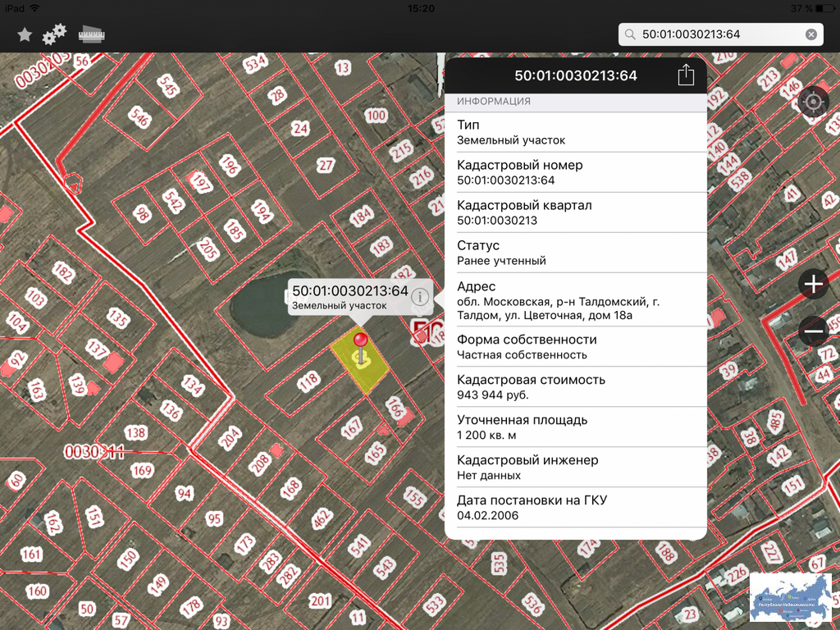840x630 pixels.
Task: Tap parcel number 208 on the map
Action: (x=260, y=463)
